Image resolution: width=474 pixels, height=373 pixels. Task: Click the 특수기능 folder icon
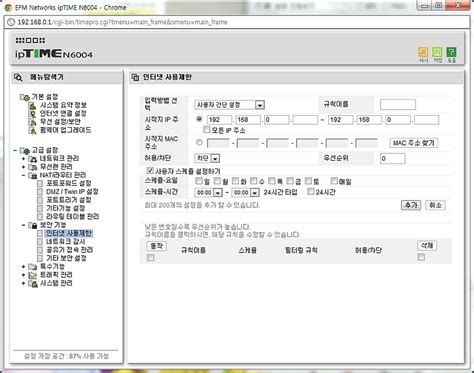coord(33,267)
